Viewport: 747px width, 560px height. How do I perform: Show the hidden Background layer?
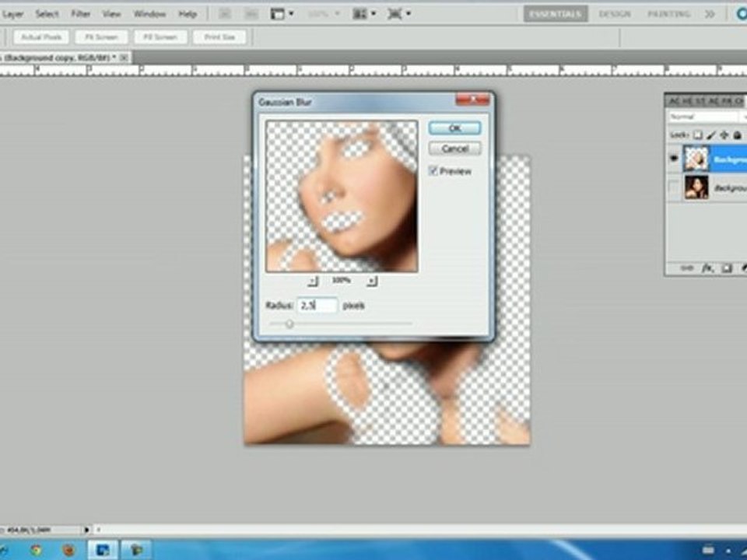tap(674, 187)
